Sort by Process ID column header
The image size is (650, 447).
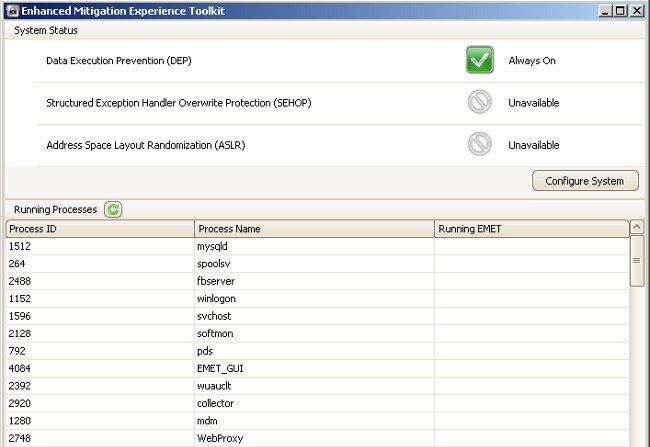[x=100, y=229]
